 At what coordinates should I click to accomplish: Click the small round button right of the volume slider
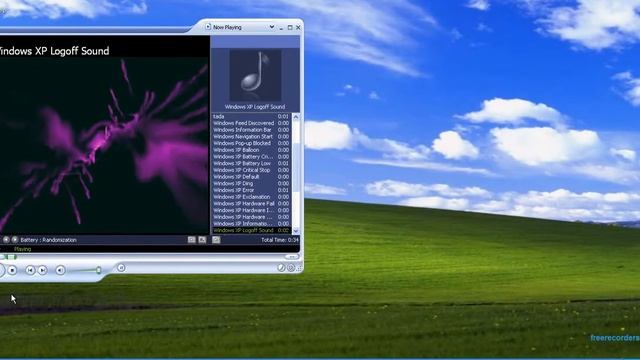121,268
